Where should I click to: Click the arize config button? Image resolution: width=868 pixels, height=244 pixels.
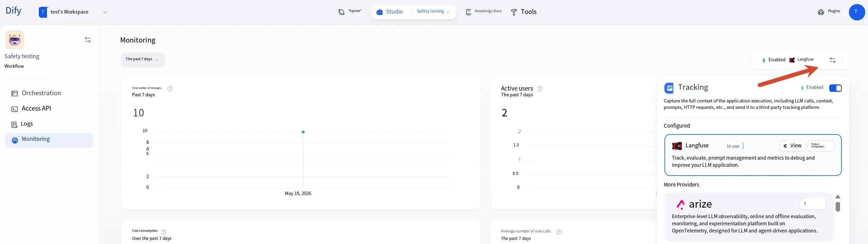pyautogui.click(x=813, y=204)
